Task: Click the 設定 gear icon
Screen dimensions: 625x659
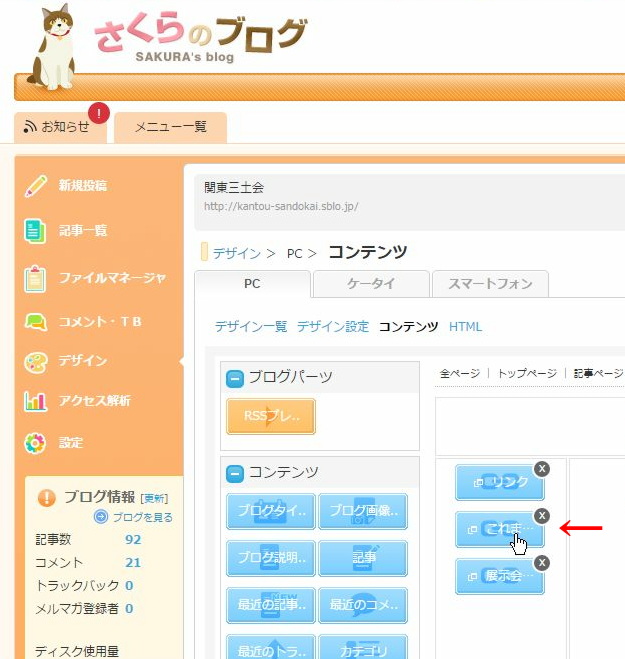Action: coord(36,443)
